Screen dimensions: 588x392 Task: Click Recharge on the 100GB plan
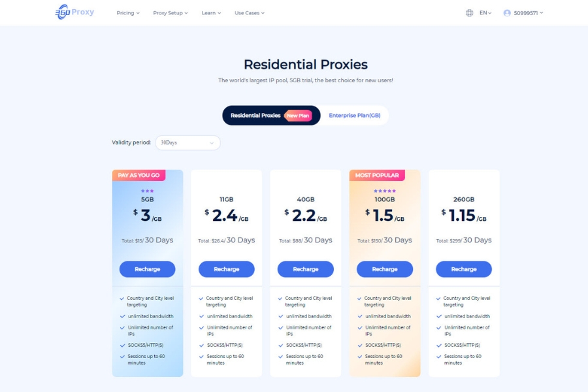[x=385, y=269]
